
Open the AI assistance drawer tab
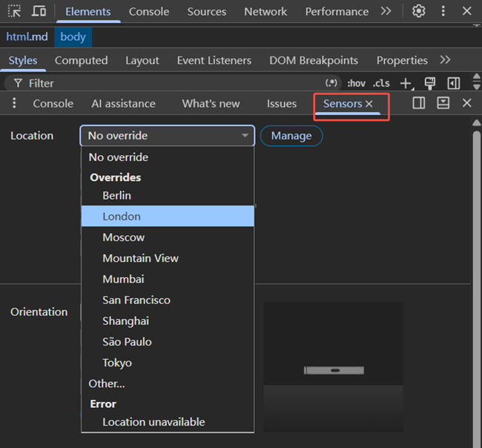[124, 104]
